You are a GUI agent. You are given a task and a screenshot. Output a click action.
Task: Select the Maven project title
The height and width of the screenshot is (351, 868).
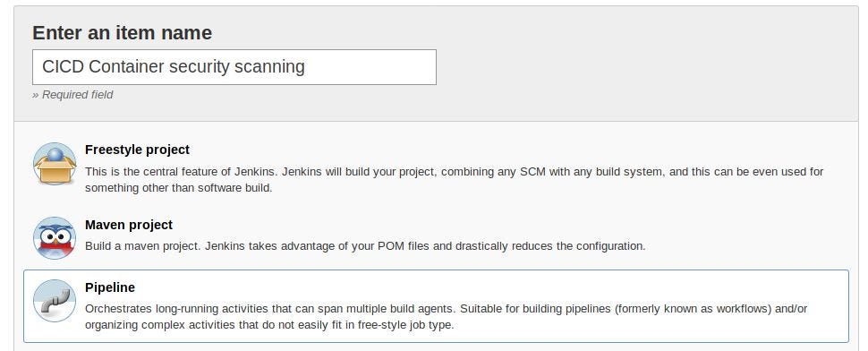(x=129, y=225)
